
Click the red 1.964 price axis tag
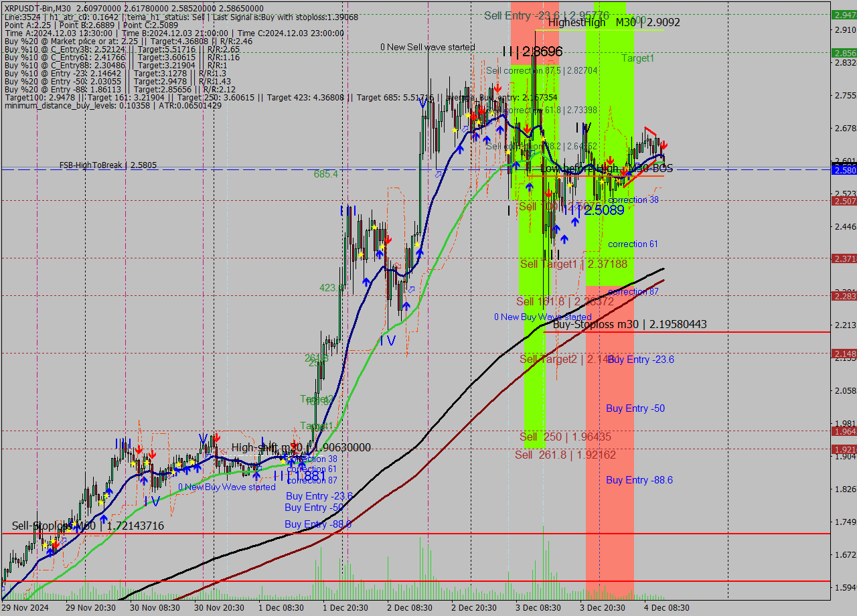[x=844, y=431]
